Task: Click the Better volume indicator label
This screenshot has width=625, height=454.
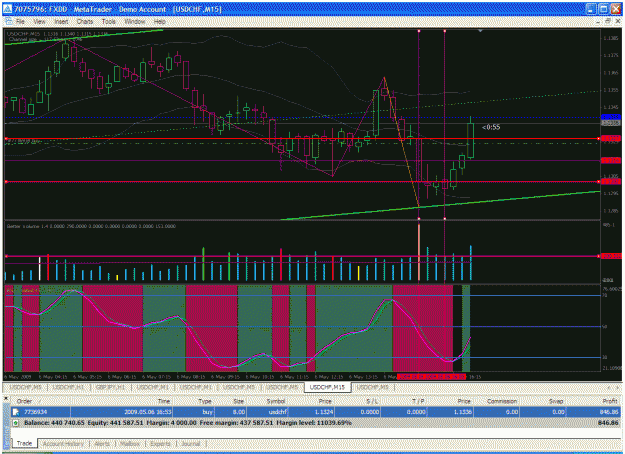Action: point(91,226)
